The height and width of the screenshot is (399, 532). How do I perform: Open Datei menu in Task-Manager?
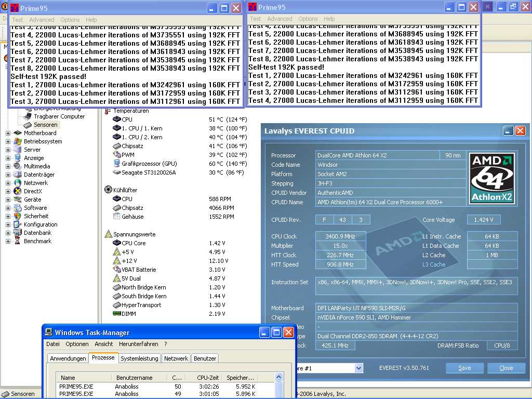[x=53, y=344]
